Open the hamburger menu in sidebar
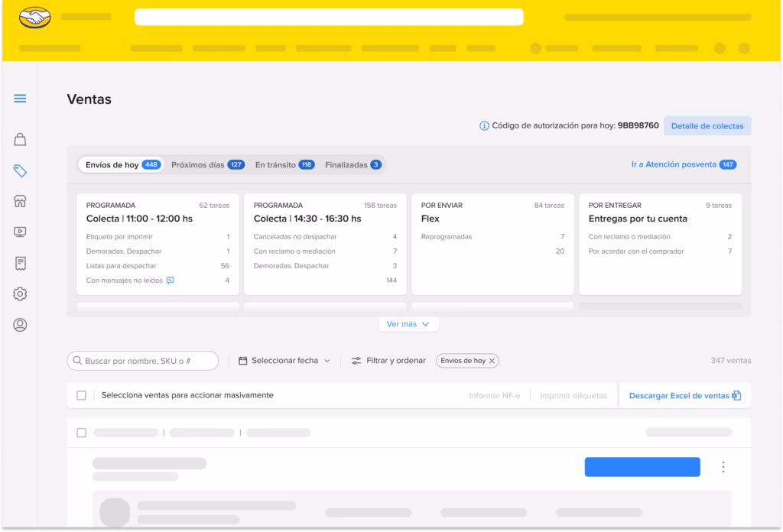The width and height of the screenshot is (783, 532). 20,99
